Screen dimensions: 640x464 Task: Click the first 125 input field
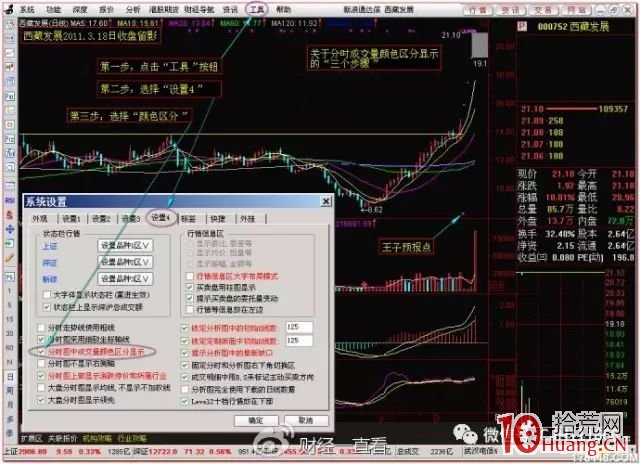tap(299, 327)
